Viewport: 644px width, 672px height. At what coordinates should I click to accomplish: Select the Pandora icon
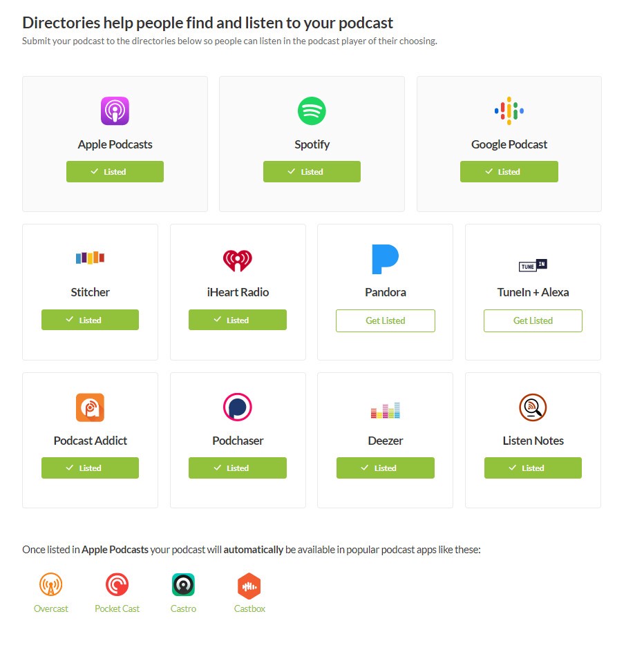point(385,258)
